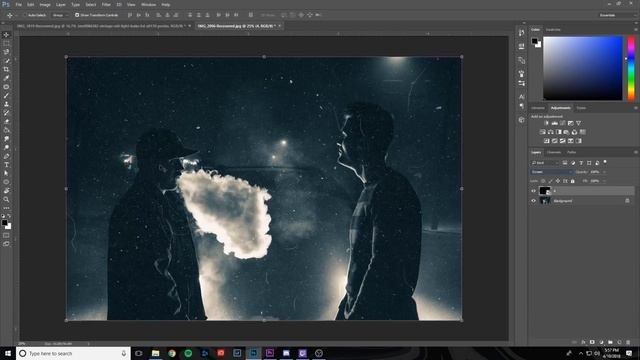This screenshot has width=640, height=360.
Task: Select the Rectangular Marquee tool
Action: [x=6, y=43]
